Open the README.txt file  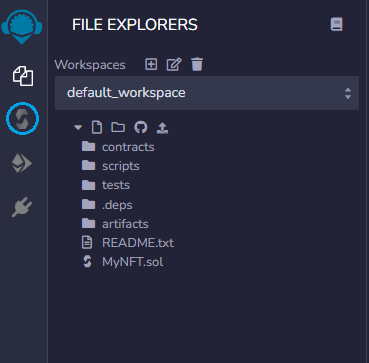click(128, 243)
